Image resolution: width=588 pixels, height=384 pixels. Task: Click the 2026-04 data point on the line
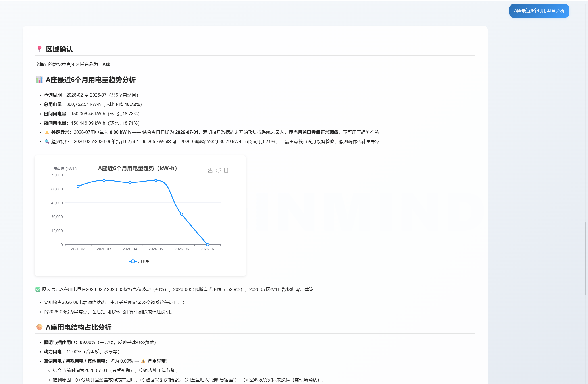click(130, 182)
